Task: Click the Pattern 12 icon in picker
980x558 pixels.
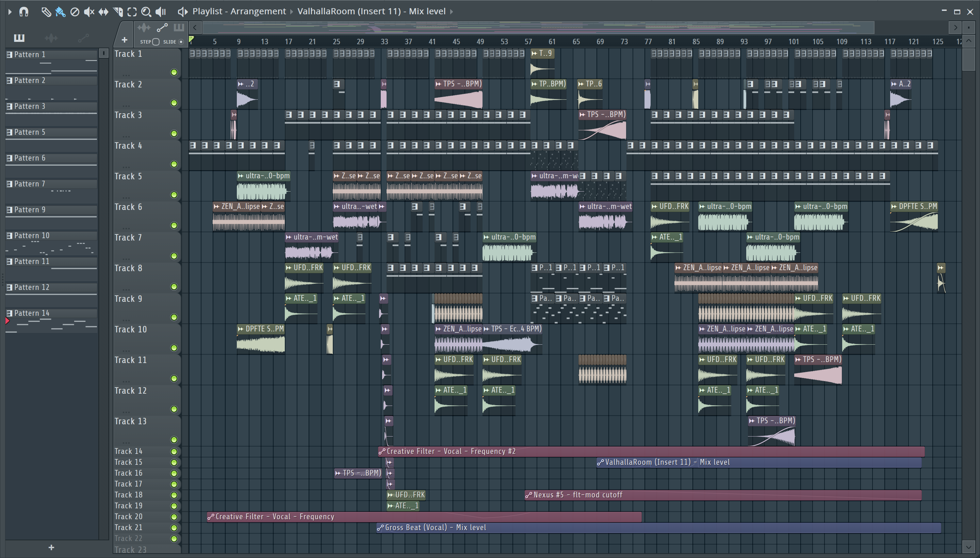Action: [x=9, y=288]
